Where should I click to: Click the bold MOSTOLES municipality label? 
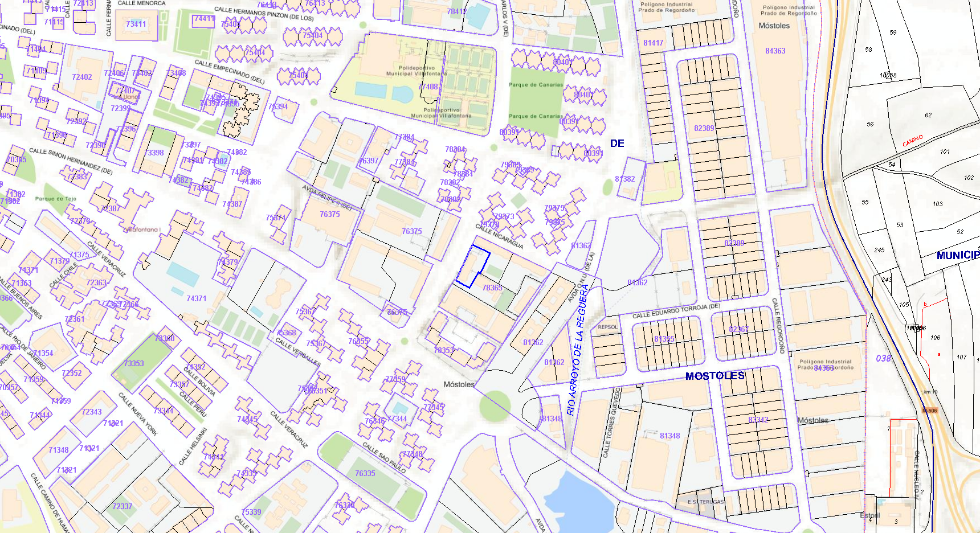pos(714,376)
